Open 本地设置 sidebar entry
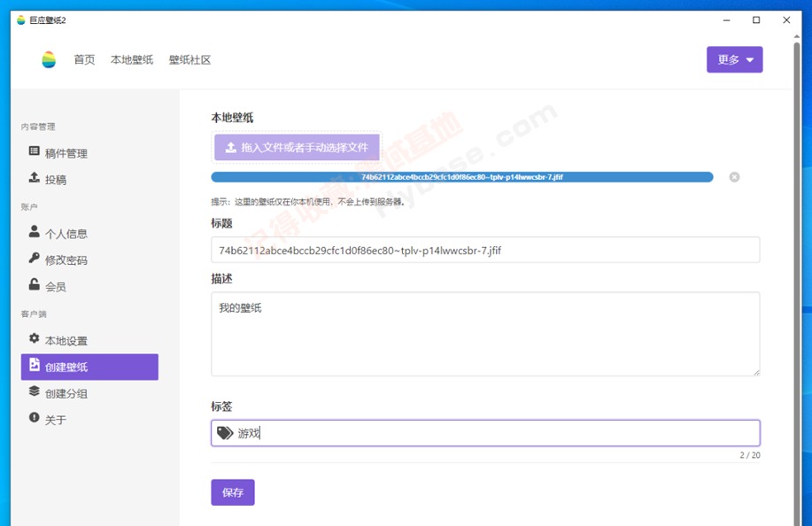Viewport: 812px width, 526px height. coord(89,340)
